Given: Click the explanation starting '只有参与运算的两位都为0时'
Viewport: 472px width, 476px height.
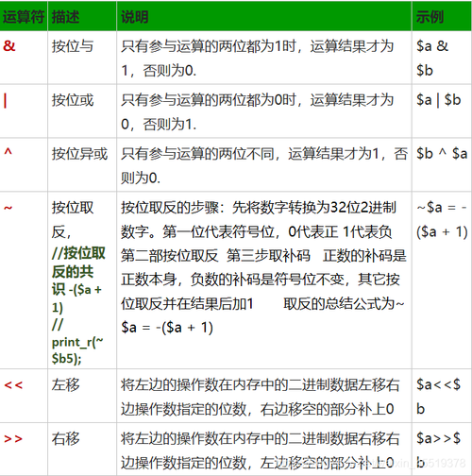Looking at the screenshot, I should pyautogui.click(x=258, y=112).
